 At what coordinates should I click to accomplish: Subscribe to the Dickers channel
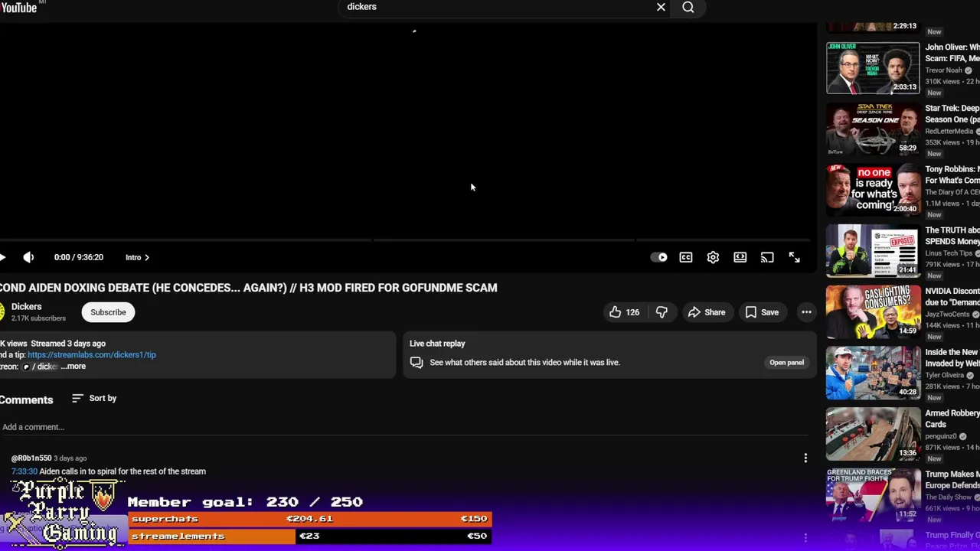(108, 312)
